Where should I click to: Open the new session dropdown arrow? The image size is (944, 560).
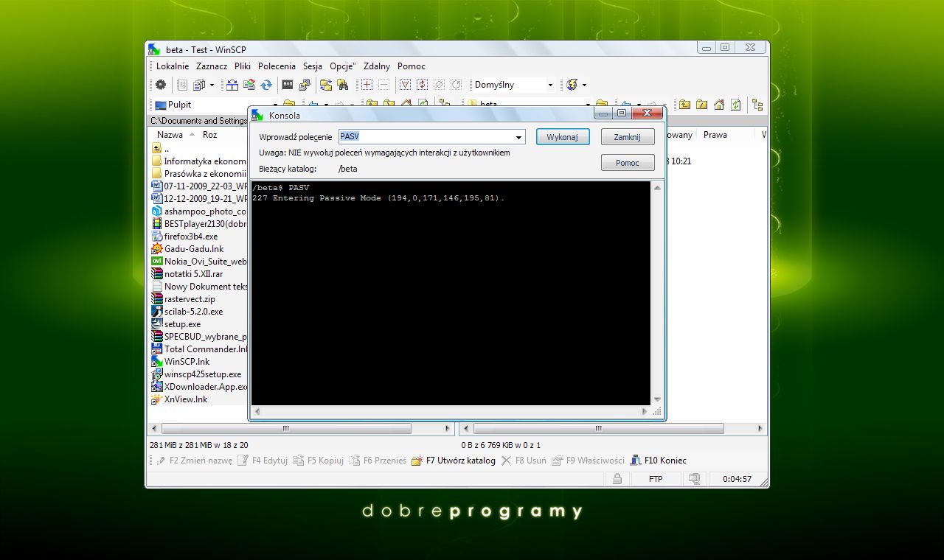point(584,85)
